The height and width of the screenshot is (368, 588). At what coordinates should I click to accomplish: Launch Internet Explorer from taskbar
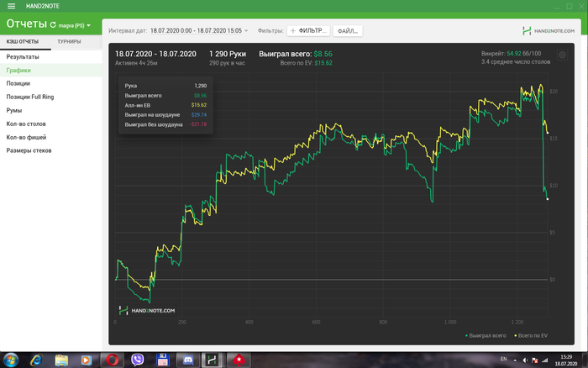tap(36, 360)
